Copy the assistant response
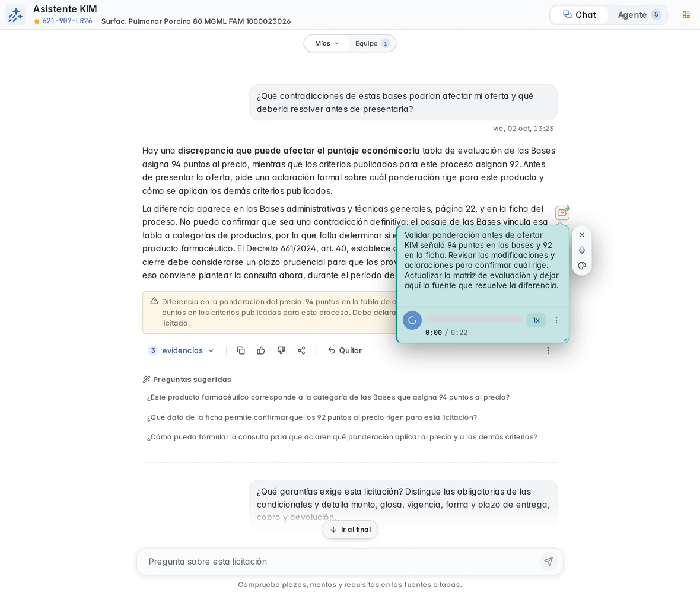 [x=241, y=350]
